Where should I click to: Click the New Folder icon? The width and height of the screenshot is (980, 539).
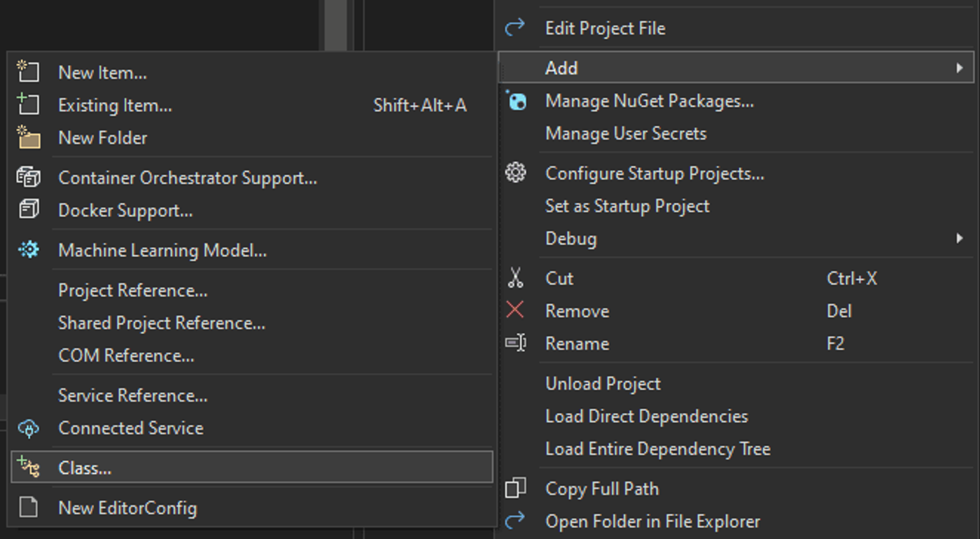(28, 137)
